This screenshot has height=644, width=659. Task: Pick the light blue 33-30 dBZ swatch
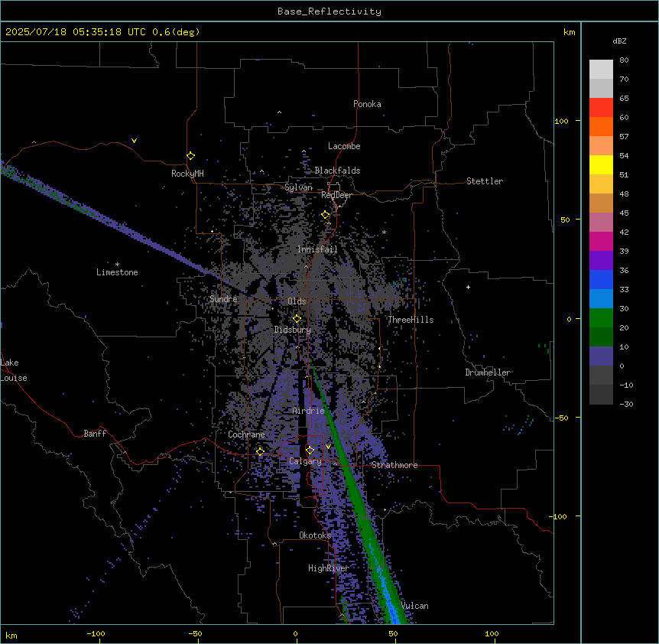(x=601, y=299)
